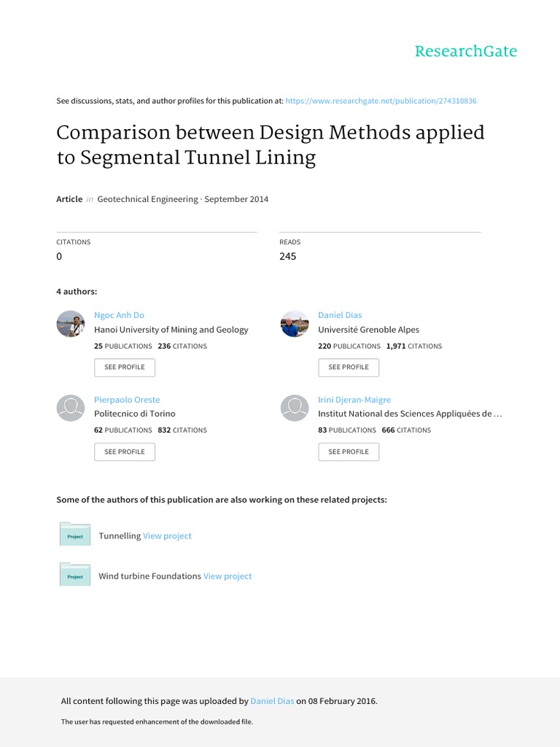Viewport: 560px width, 747px height.
Task: See profile of Daniel Dias
Action: tap(349, 368)
